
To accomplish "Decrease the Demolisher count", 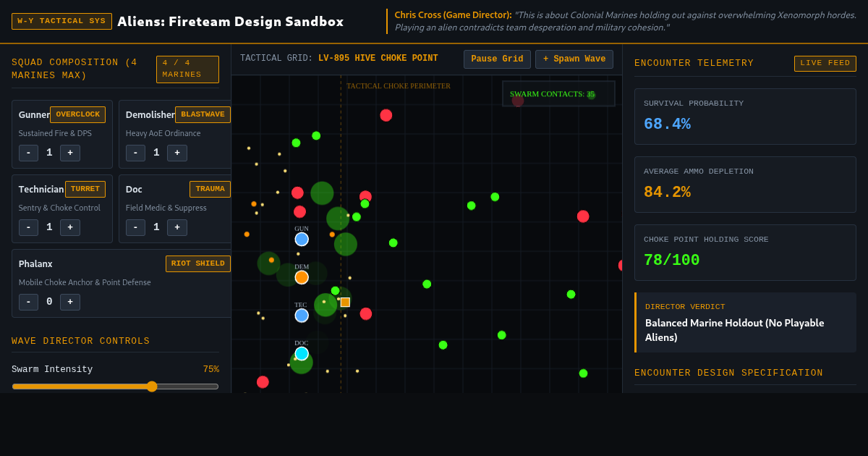I will [x=135, y=153].
